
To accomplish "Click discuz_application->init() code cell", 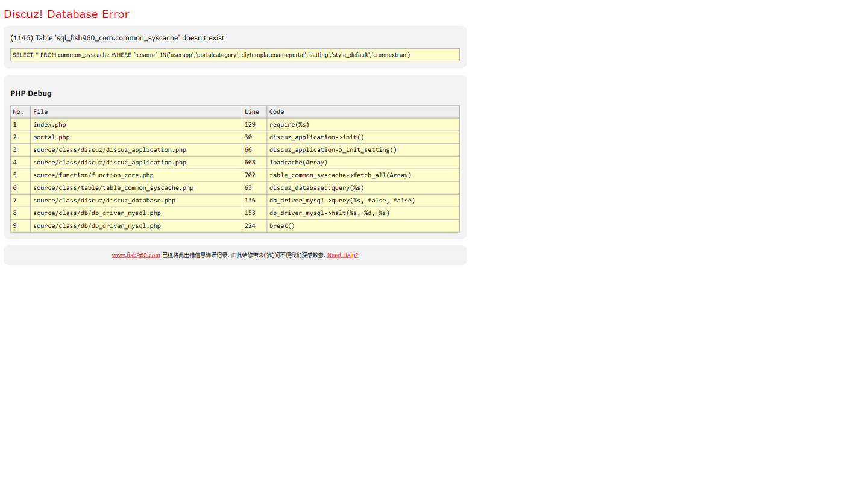I will 363,137.
